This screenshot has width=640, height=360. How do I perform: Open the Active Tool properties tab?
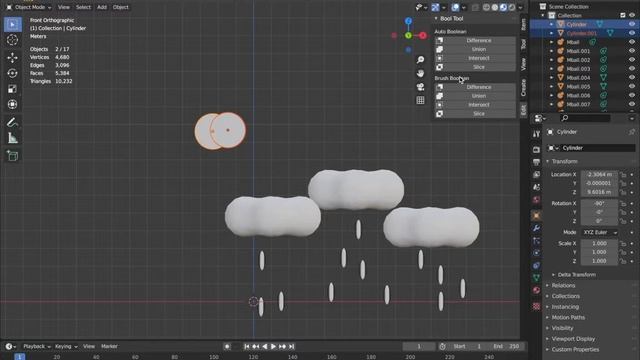536,134
